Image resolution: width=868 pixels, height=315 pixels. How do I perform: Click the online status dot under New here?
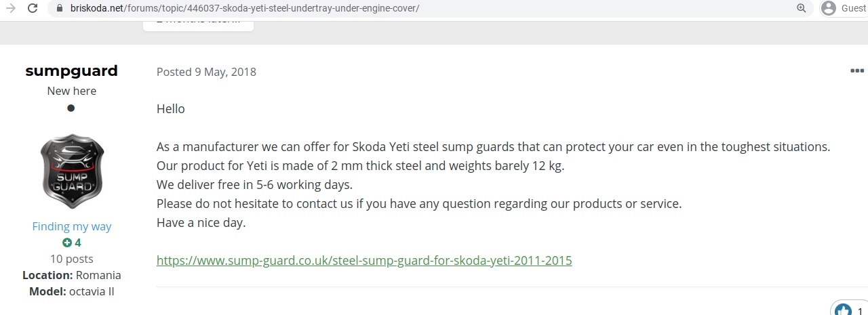pyautogui.click(x=71, y=108)
